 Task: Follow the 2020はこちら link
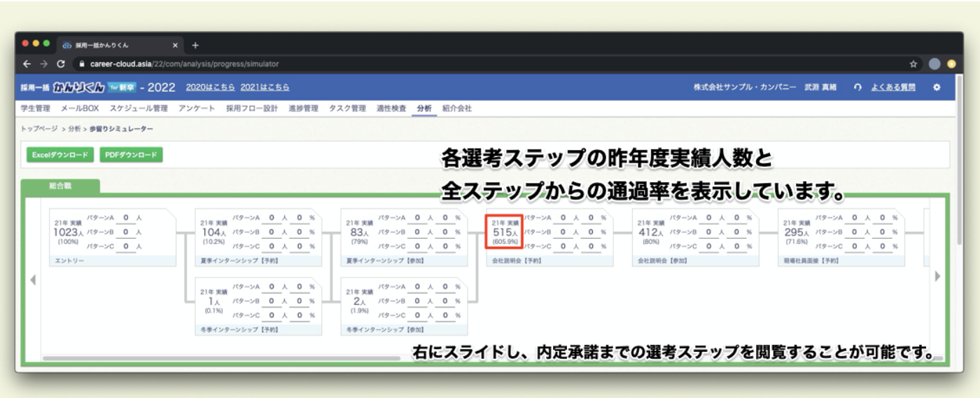(x=210, y=88)
